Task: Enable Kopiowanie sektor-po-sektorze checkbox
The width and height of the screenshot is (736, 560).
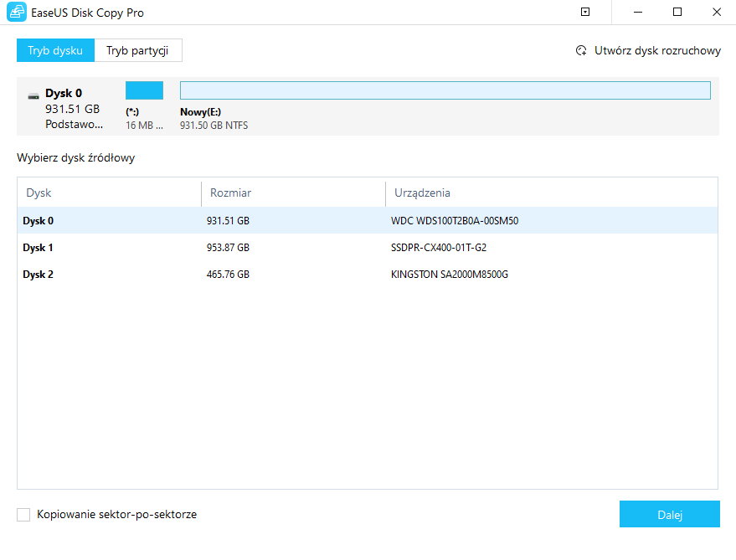Action: 23,514
